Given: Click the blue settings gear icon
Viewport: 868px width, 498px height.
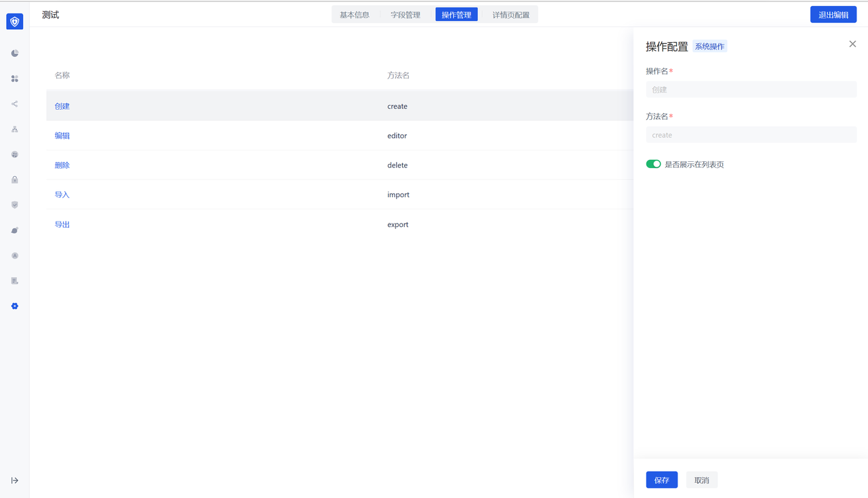Looking at the screenshot, I should point(15,306).
